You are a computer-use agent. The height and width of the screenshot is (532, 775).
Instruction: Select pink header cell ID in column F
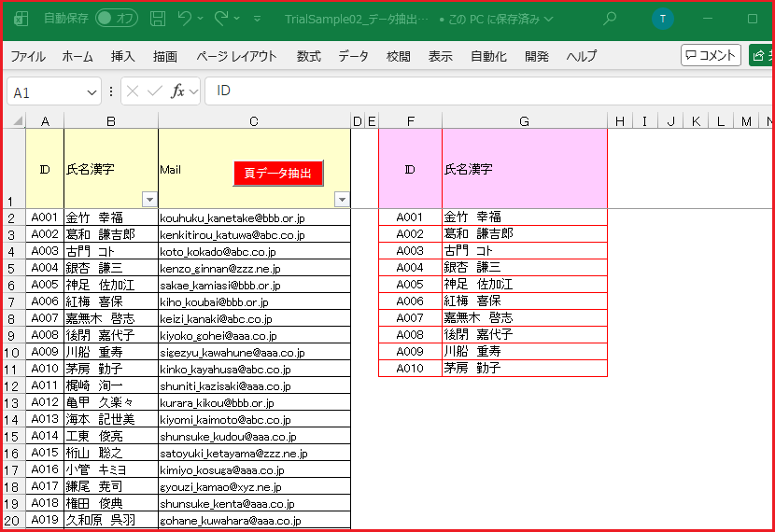(410, 169)
